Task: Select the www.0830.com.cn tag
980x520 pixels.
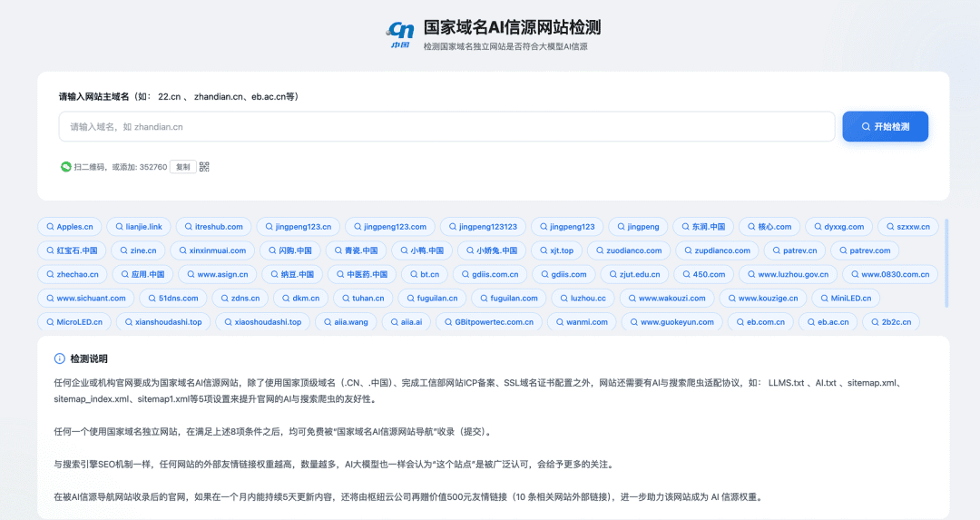Action: 890,274
